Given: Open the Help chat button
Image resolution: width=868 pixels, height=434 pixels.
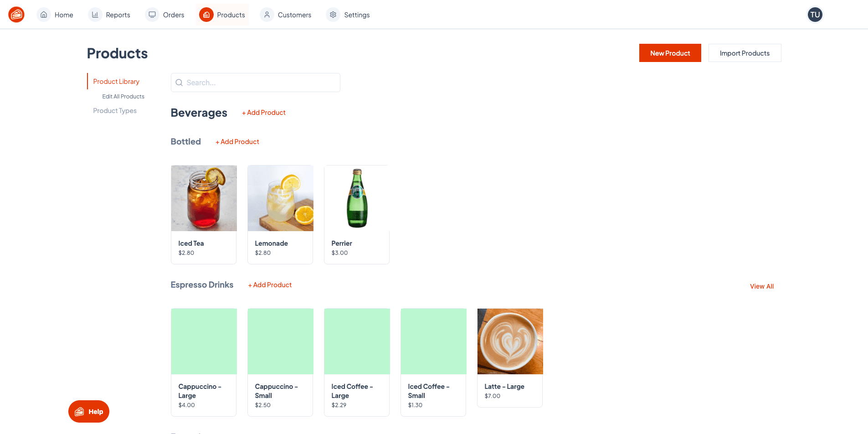Looking at the screenshot, I should [89, 411].
